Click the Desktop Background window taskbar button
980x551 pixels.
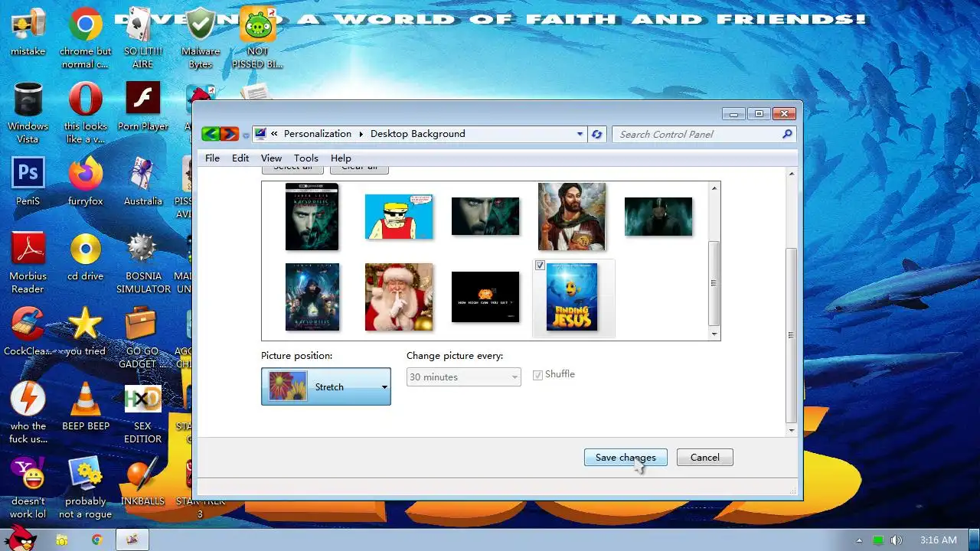(132, 540)
